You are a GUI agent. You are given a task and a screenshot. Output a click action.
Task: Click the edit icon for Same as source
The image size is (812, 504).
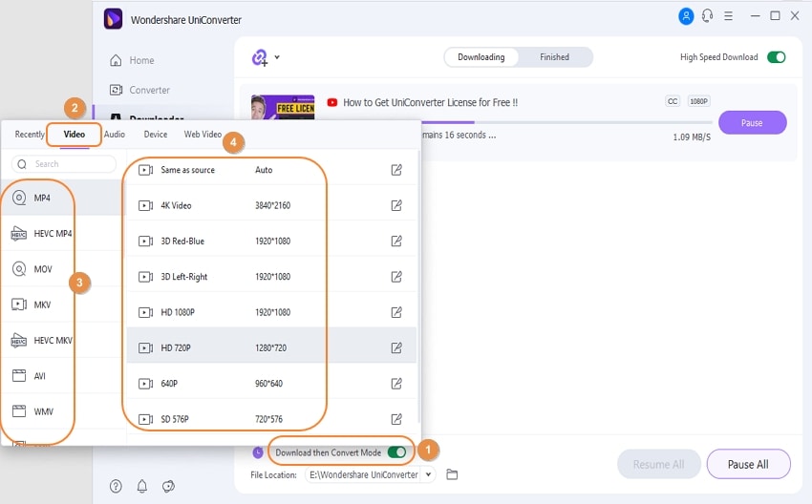396,170
